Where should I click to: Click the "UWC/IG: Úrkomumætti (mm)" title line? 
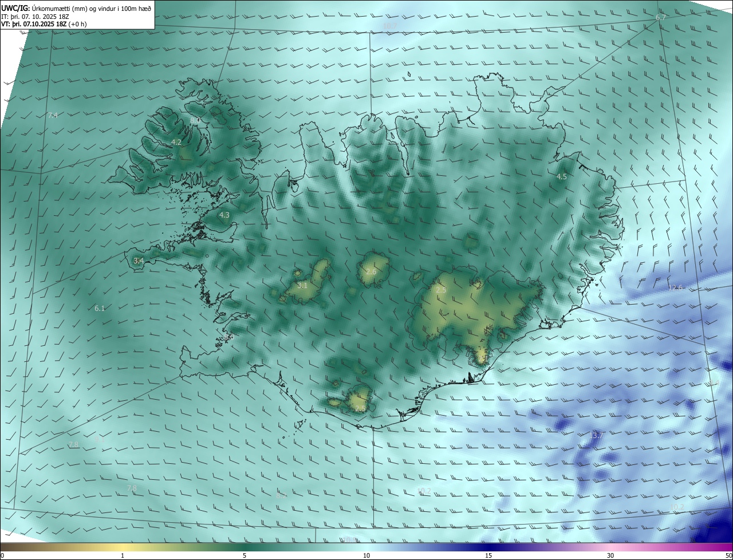pos(76,8)
